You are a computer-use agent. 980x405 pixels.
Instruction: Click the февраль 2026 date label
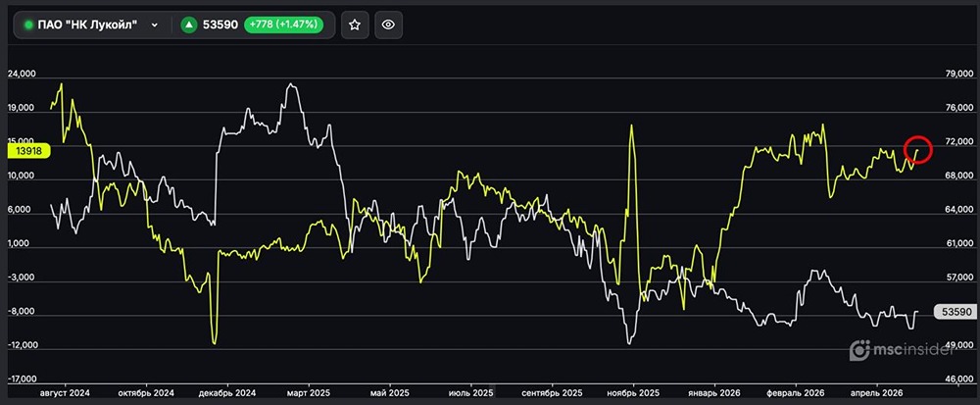795,393
